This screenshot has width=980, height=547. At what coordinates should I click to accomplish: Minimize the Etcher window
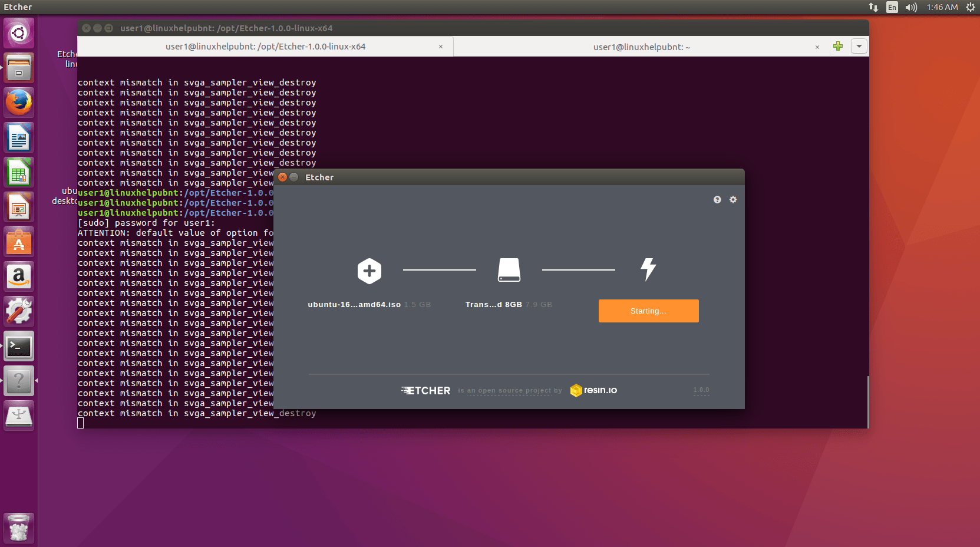click(293, 177)
